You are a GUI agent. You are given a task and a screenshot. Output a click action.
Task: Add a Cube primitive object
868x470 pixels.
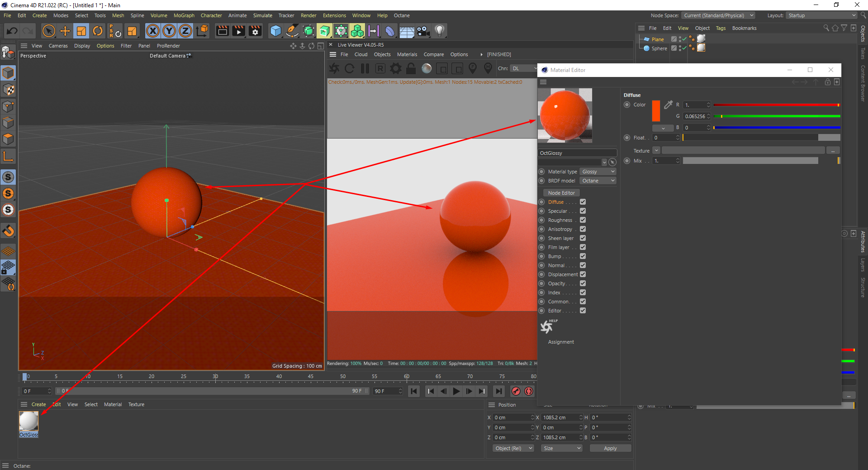[275, 31]
